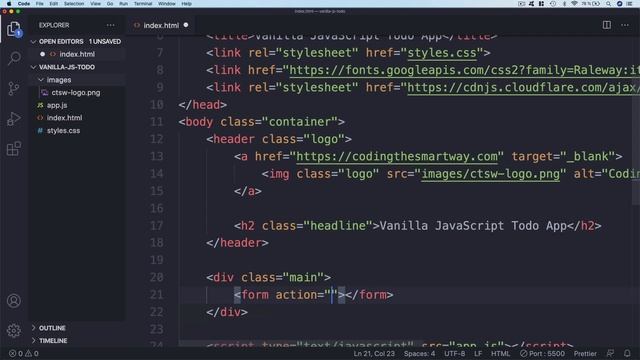Click UTF-8 encoding status item
This screenshot has height=360, width=640.
pos(454,353)
